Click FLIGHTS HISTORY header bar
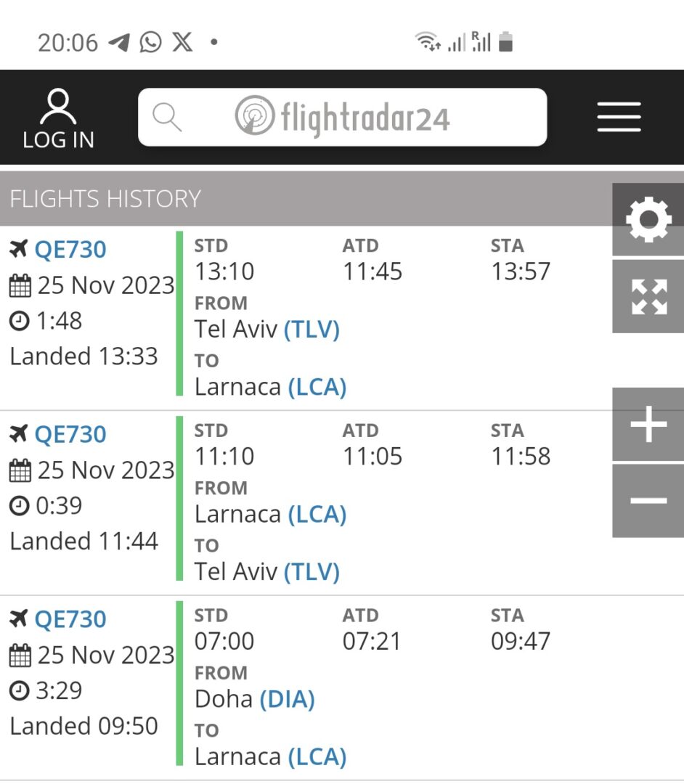Screen dimensions: 684x784 pos(306,198)
